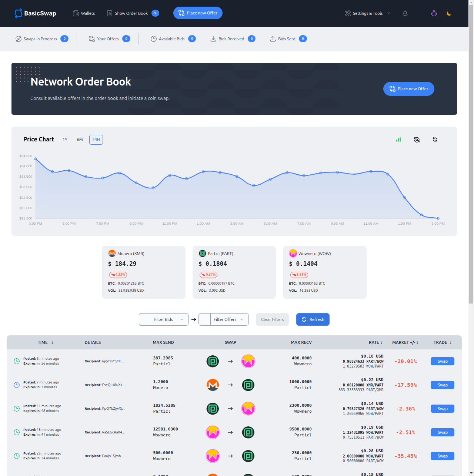Click clock icon of offer posted 11 minutes ago
The height and width of the screenshot is (476, 474).
point(17,409)
